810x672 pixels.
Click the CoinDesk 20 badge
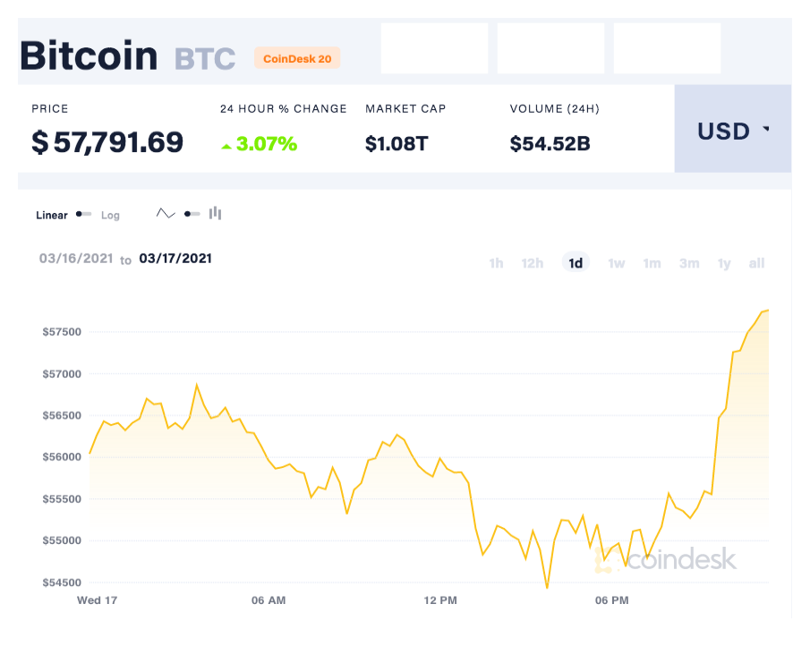(297, 58)
